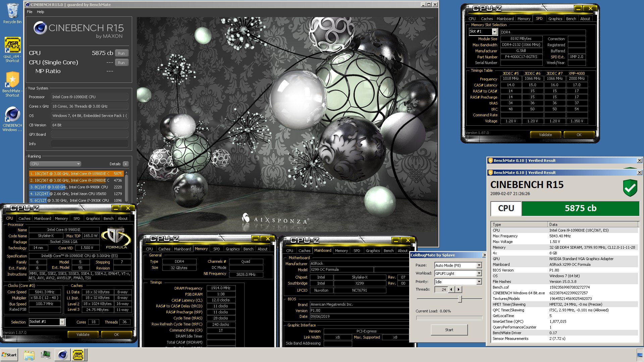
Task: Click the Max Frequency row in BenchMate
Action: pos(565,236)
